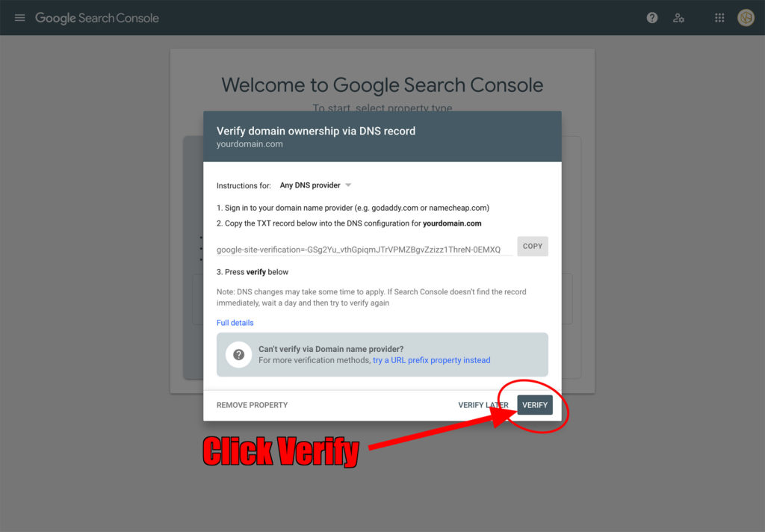Click the 'Note: DNS changes may take some time' text

(371, 297)
